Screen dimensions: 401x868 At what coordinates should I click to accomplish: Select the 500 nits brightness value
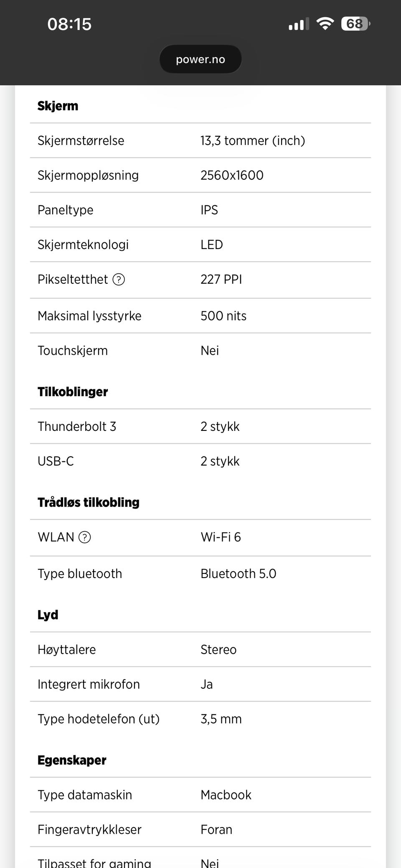coord(223,316)
